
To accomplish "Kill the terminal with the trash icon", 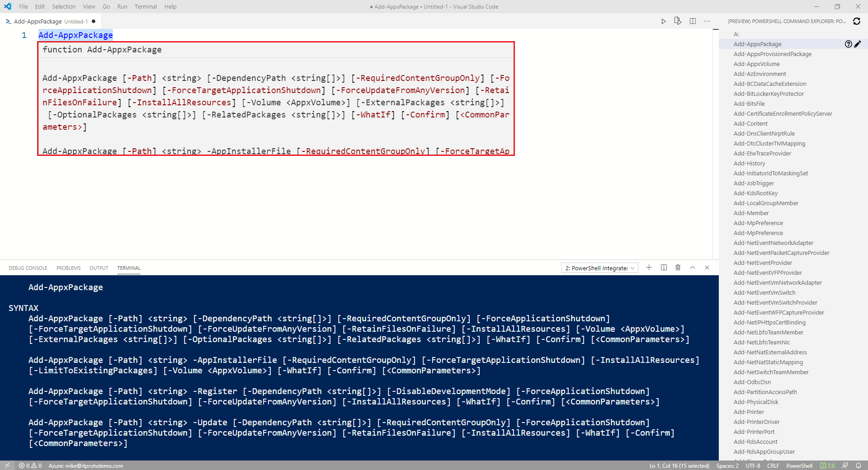I will tap(678, 268).
